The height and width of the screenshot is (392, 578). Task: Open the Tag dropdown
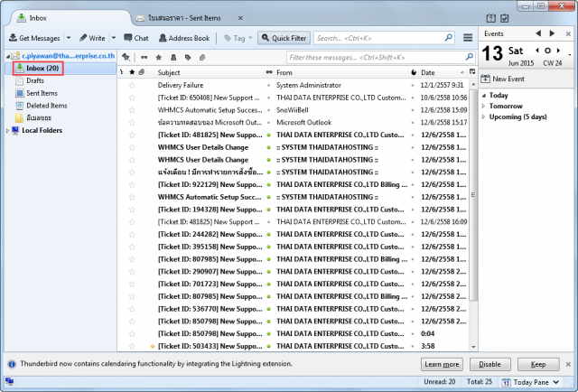click(x=238, y=38)
